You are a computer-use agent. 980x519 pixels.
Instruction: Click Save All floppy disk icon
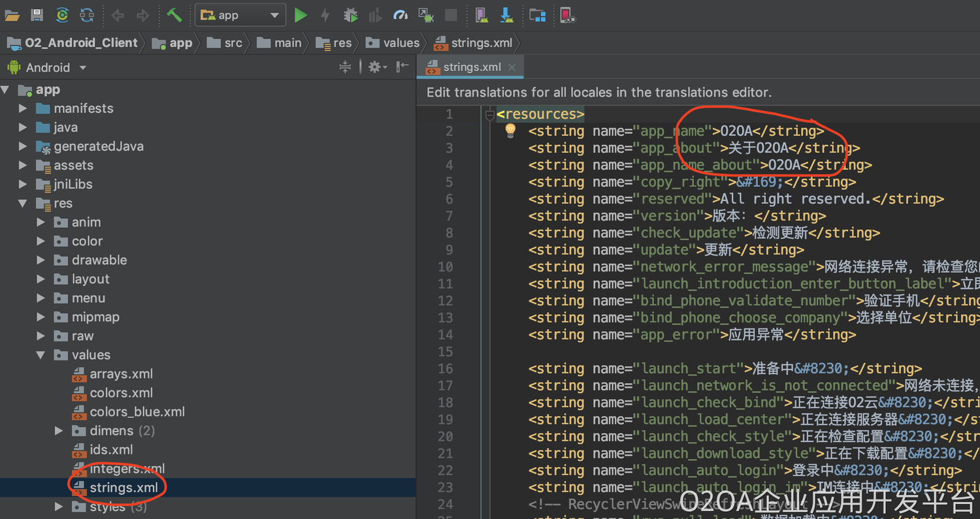click(x=37, y=15)
